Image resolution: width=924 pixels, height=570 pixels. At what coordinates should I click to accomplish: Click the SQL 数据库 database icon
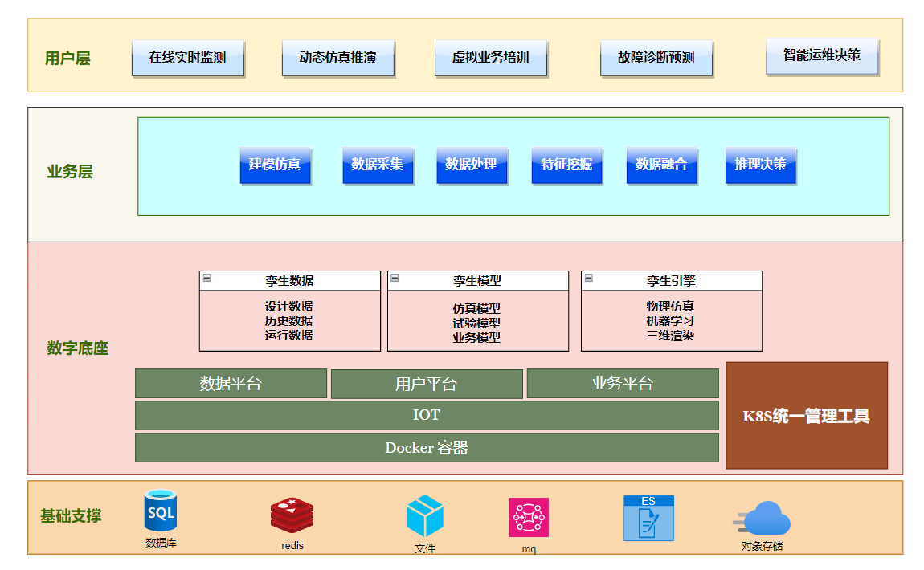click(160, 511)
